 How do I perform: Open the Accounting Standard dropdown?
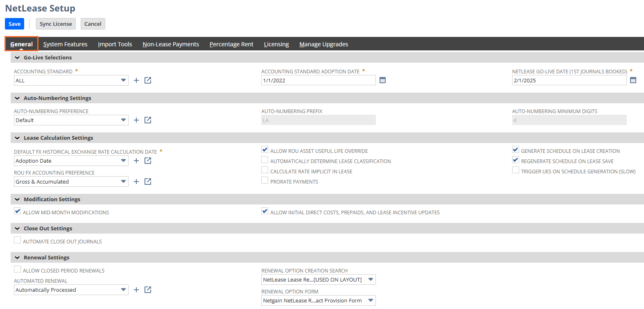tap(71, 80)
